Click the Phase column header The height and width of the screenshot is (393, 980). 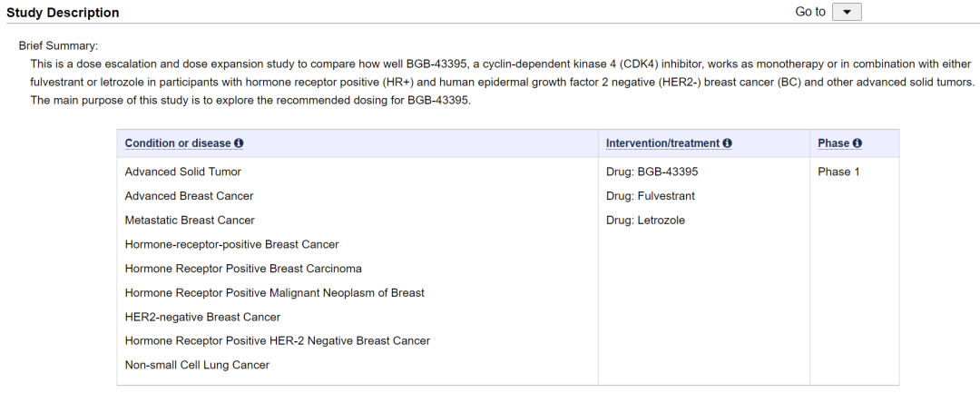[833, 143]
